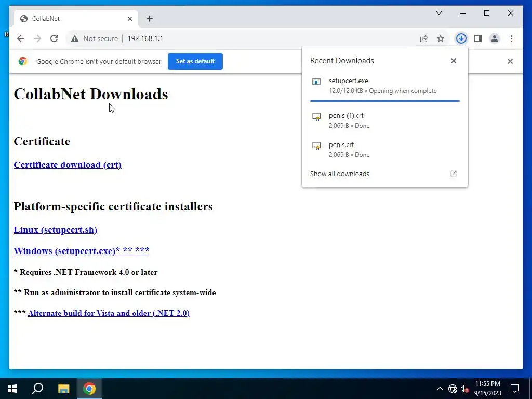Image resolution: width=532 pixels, height=399 pixels.
Task: Open the tab search chevron
Action: pyautogui.click(x=439, y=13)
